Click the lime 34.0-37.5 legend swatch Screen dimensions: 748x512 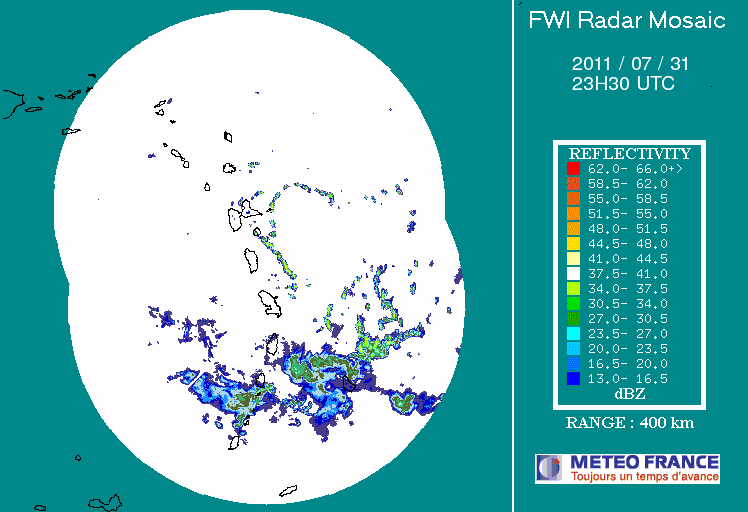[573, 289]
